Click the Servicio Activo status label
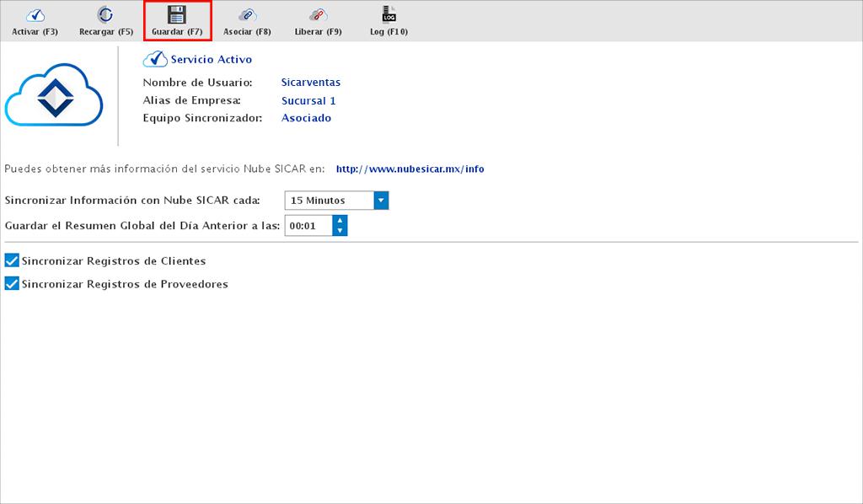This screenshot has height=504, width=863. (x=211, y=60)
